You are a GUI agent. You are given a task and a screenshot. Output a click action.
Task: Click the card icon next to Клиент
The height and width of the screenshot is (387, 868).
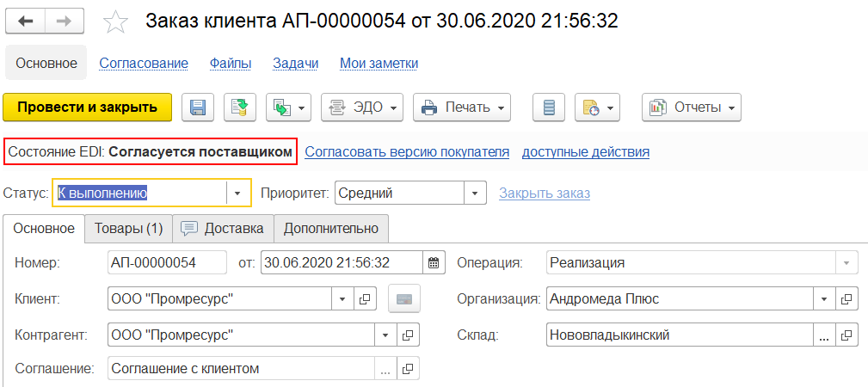[403, 299]
